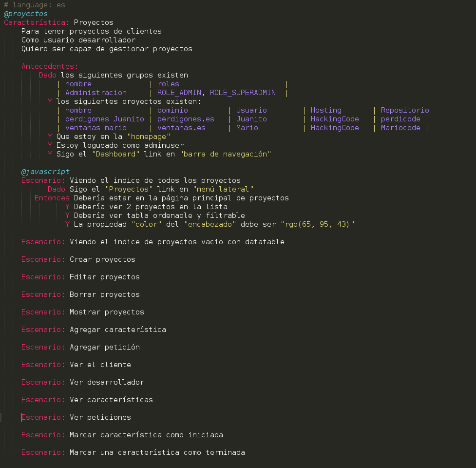
Task: Click the 'Mario' user cell
Action: coord(247,128)
